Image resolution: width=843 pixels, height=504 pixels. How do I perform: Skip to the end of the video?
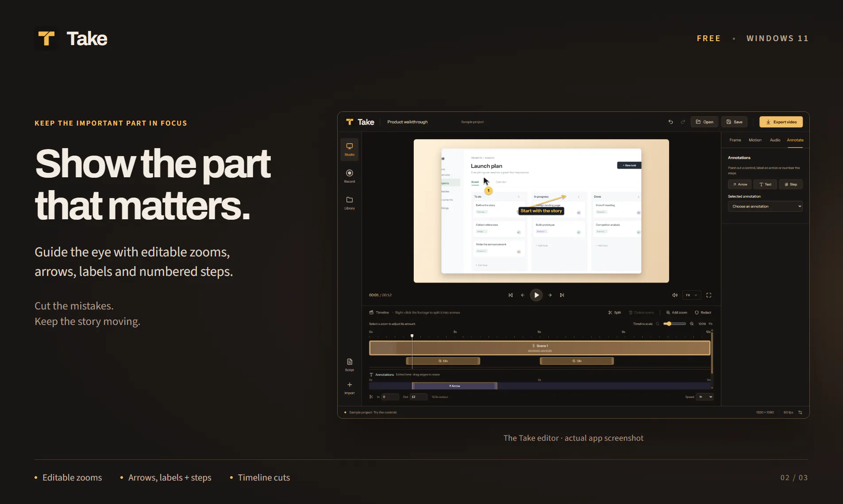pyautogui.click(x=562, y=295)
